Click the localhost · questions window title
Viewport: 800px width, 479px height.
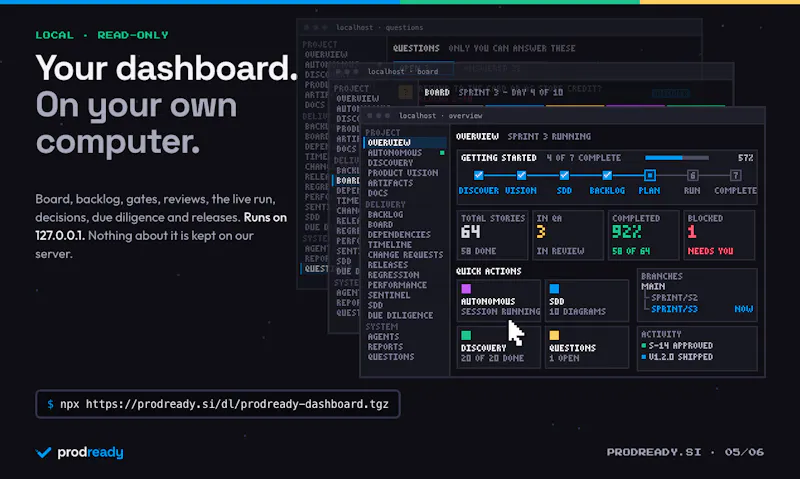379,28
